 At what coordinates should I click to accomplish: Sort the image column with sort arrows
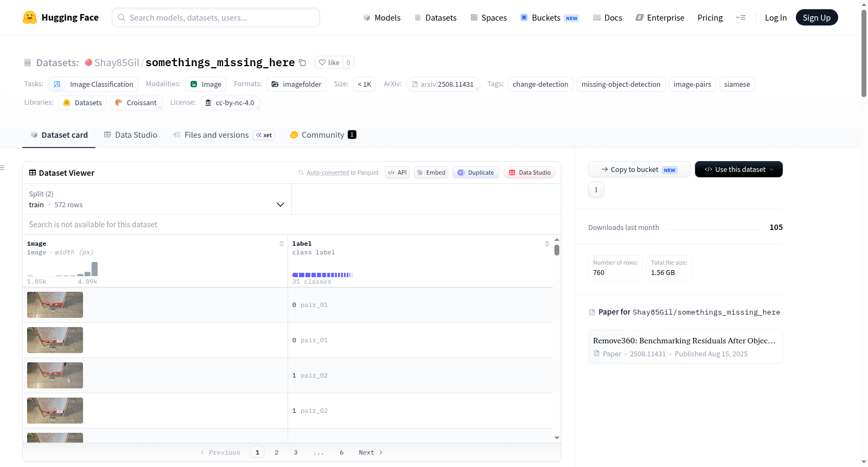point(282,244)
